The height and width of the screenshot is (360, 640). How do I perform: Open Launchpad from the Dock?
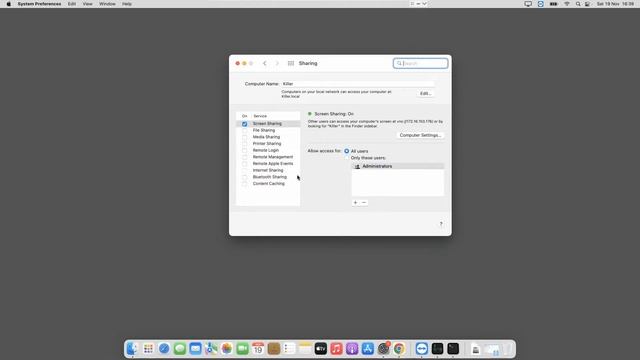[148, 349]
